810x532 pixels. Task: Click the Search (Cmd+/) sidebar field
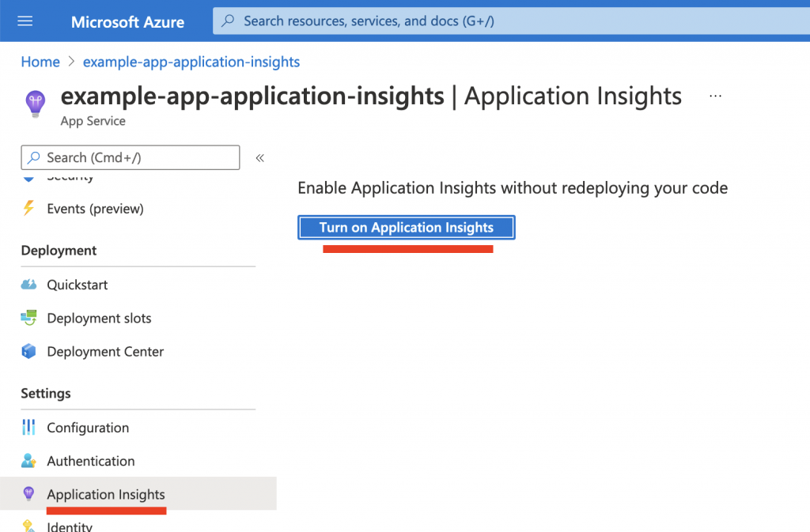point(131,157)
